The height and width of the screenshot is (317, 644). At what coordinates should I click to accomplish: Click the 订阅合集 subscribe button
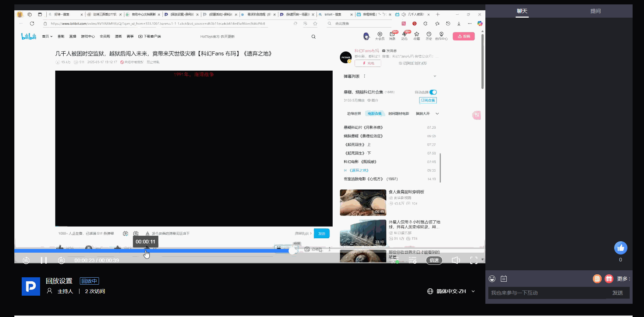(428, 100)
